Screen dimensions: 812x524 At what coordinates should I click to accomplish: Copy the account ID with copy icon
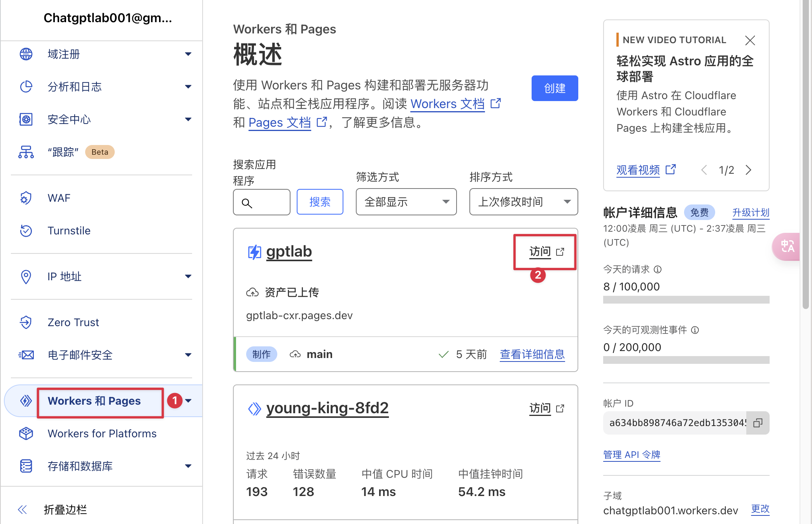click(758, 423)
